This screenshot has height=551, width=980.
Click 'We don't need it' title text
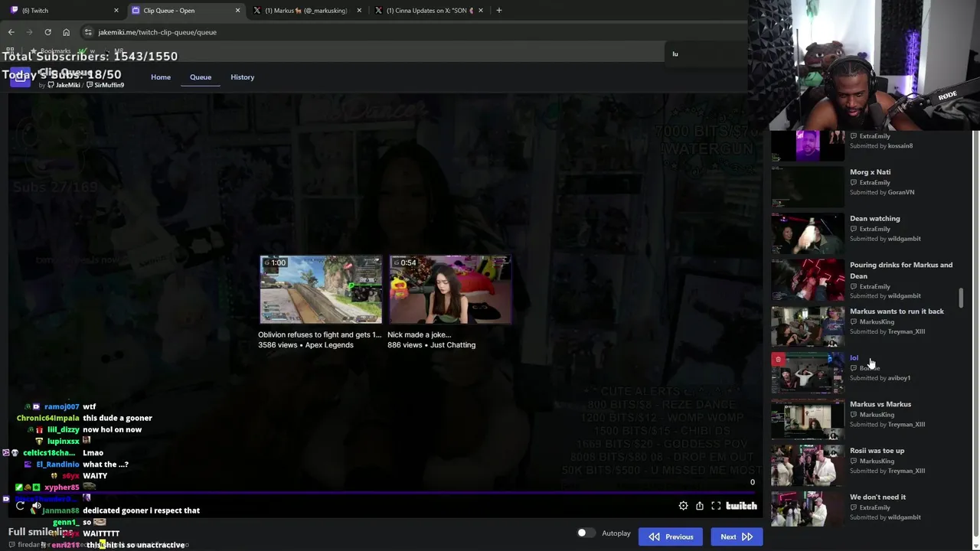[877, 497]
